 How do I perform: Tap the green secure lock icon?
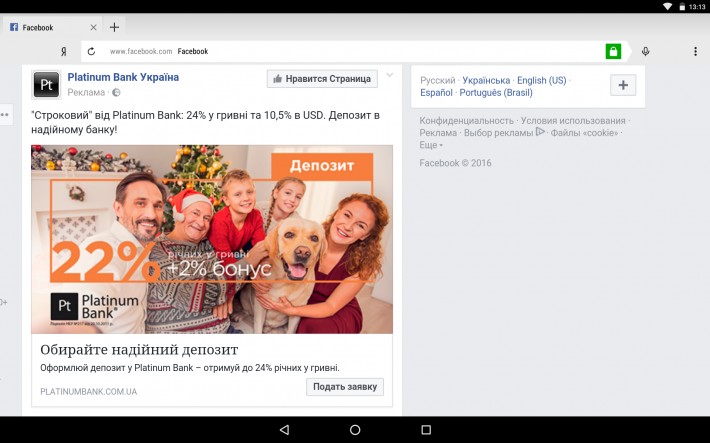614,51
